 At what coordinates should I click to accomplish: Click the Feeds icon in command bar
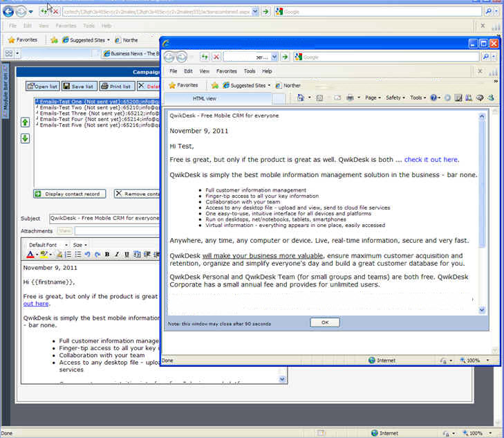319,98
